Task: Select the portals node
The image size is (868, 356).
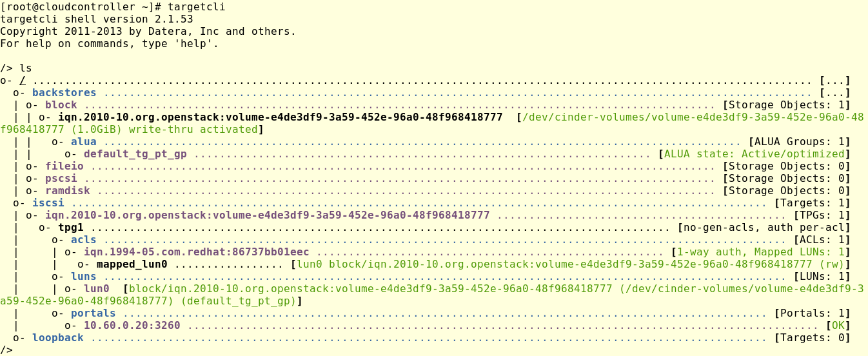Action: tap(93, 313)
